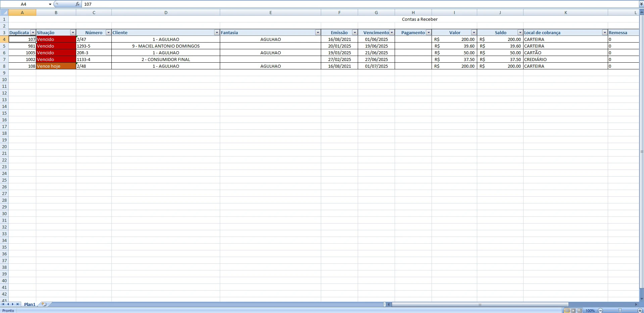The height and width of the screenshot is (313, 644).
Task: Click the zoom slider handle
Action: coord(619,310)
